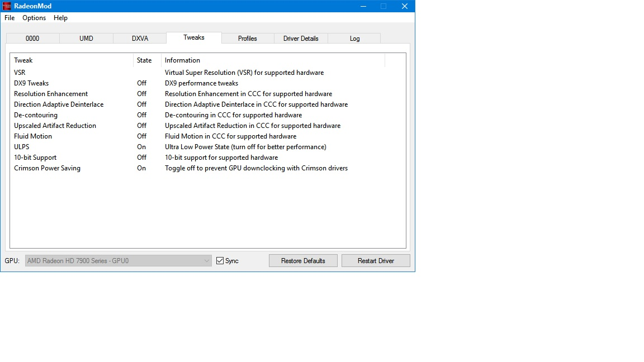Click 'Upscaled Artifact Reduction in CCC' description text

253,126
